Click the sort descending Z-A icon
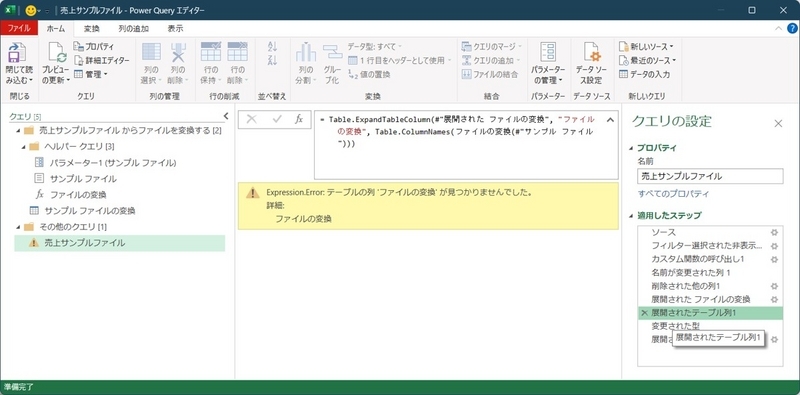 tap(272, 60)
